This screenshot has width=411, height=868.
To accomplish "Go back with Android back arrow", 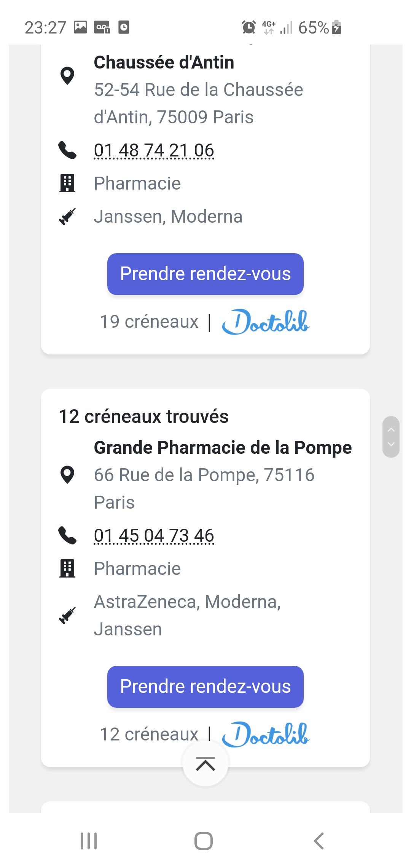I will [x=319, y=841].
